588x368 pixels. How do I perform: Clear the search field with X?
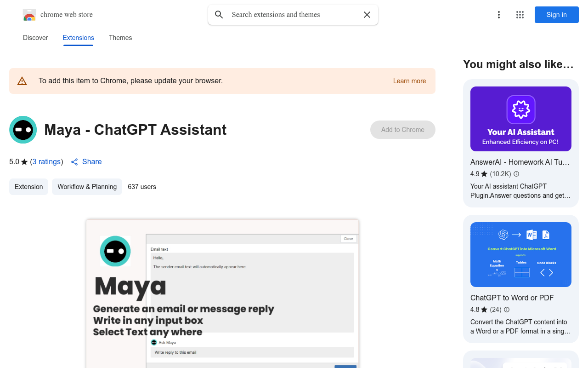coord(367,15)
